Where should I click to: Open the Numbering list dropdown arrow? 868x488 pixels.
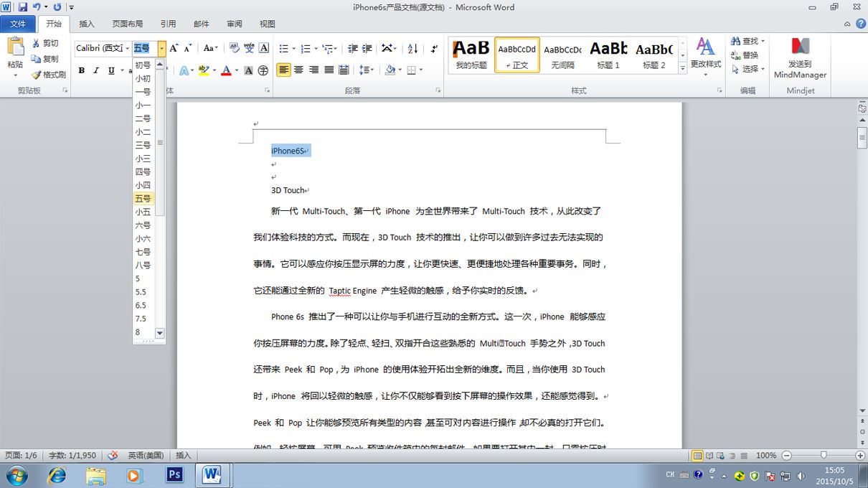pos(315,48)
